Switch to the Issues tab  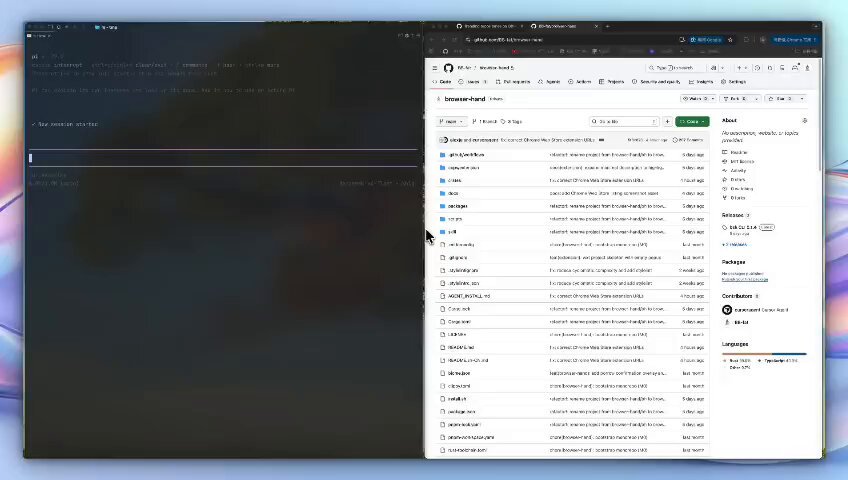(x=473, y=82)
